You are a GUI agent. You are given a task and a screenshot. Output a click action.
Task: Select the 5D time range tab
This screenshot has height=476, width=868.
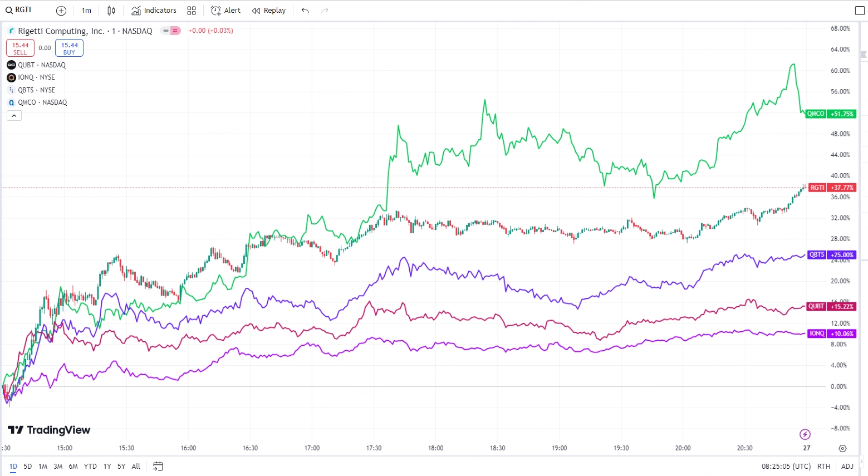[x=28, y=466]
